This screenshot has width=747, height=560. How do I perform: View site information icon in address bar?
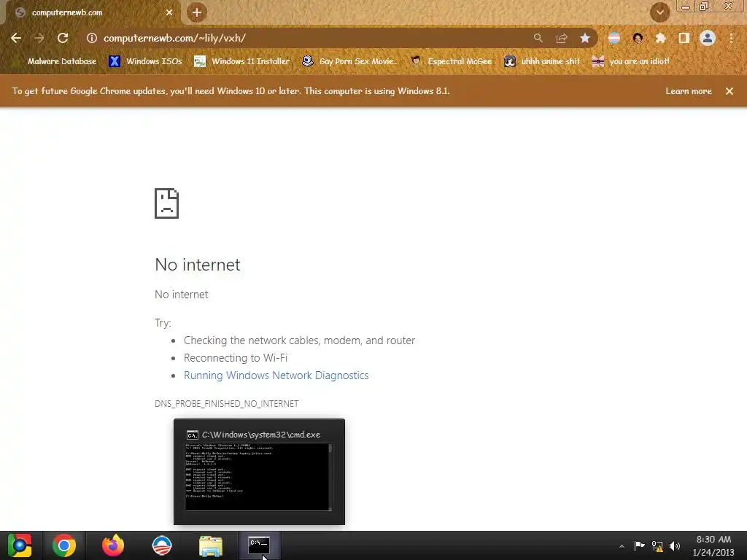click(x=91, y=38)
